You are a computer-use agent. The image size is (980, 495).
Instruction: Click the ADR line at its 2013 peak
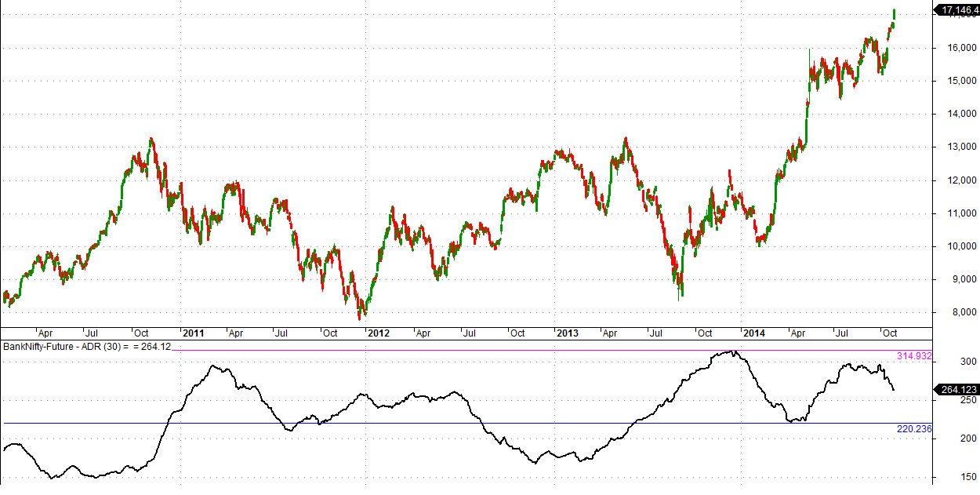733,351
